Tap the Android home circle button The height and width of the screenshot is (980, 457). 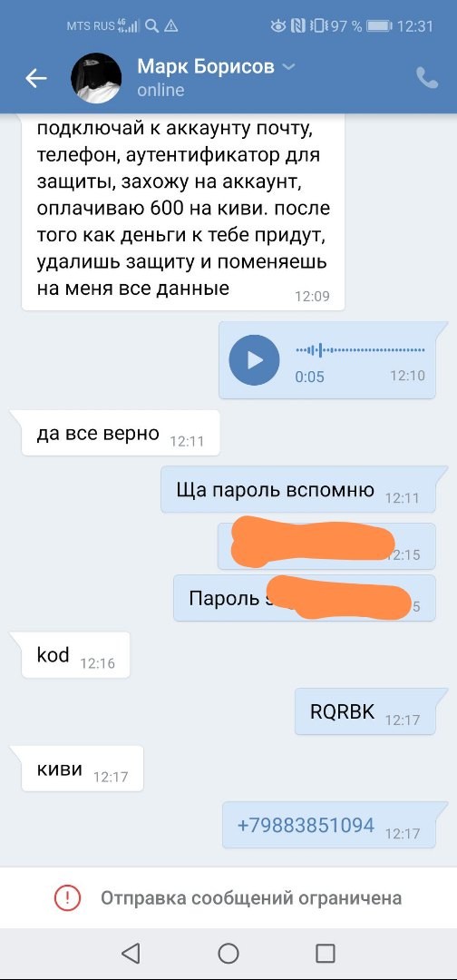(x=228, y=953)
